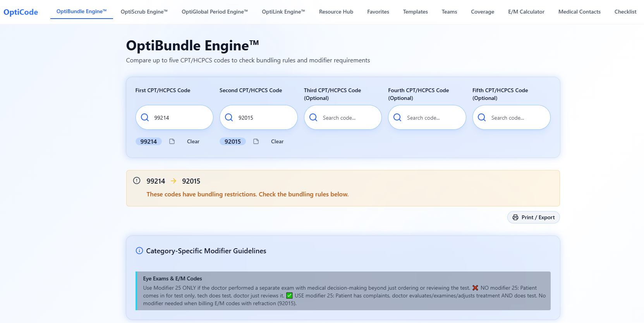Click copy icon next to 92015 chip

point(256,141)
